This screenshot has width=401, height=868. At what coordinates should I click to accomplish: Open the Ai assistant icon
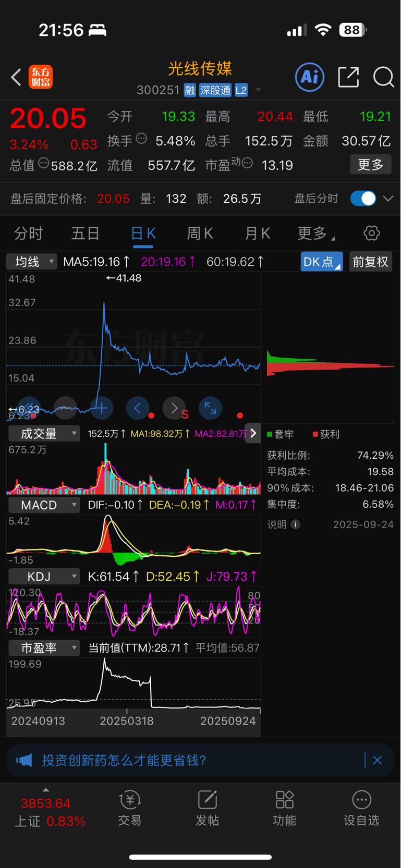coord(310,77)
